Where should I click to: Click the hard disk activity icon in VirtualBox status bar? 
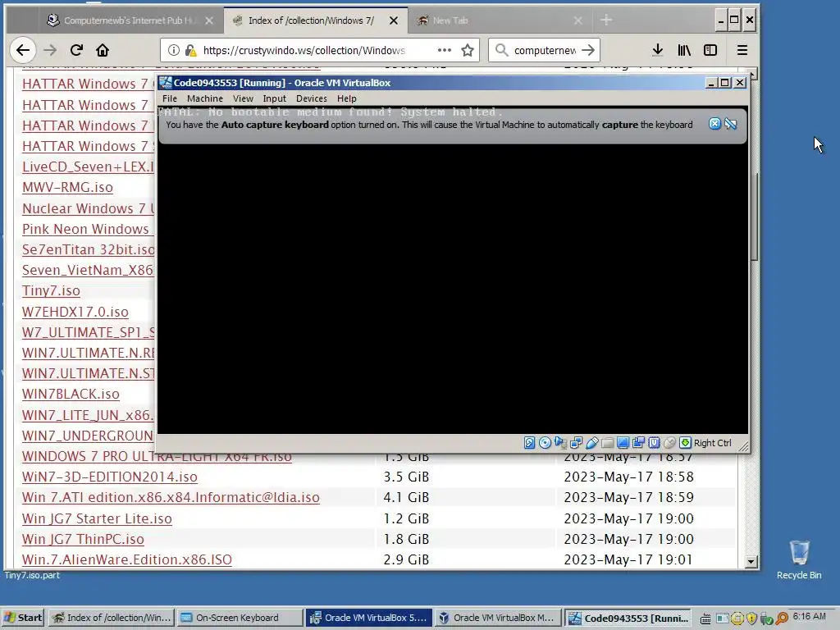[529, 442]
